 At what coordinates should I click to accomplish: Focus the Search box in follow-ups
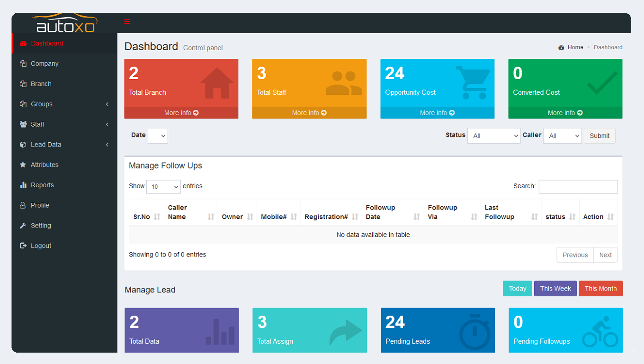578,187
